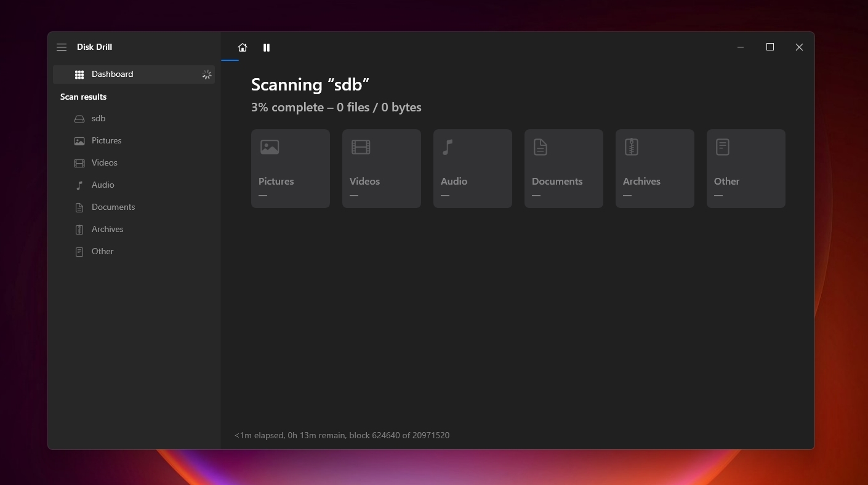The image size is (868, 485).
Task: Click the Documents page icon in sidebar
Action: point(79,207)
